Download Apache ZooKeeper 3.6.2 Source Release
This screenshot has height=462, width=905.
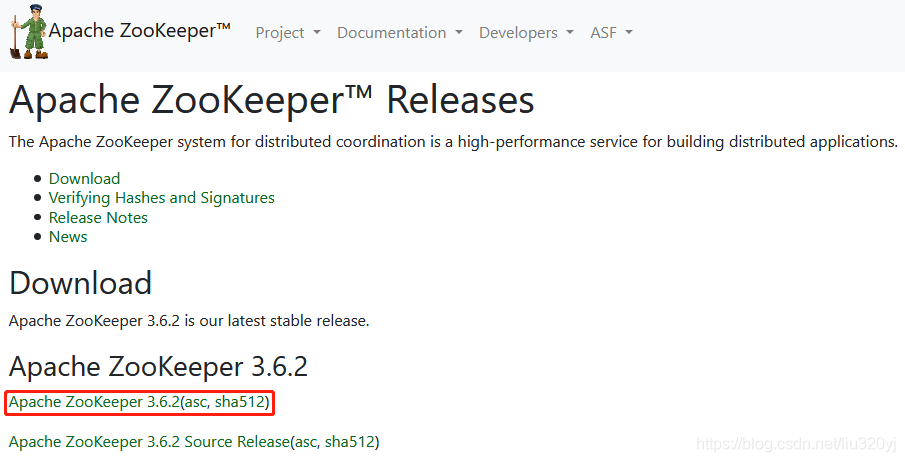(x=149, y=442)
